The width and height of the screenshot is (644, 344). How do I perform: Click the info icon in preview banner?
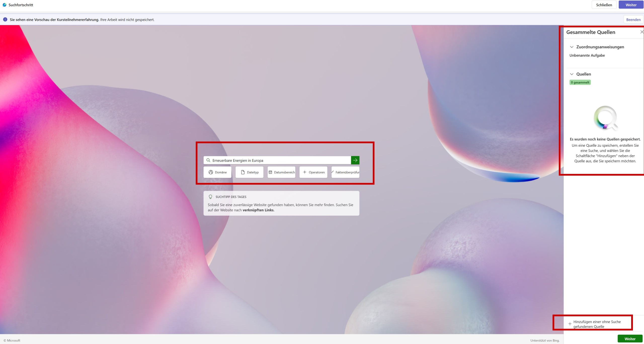point(5,20)
